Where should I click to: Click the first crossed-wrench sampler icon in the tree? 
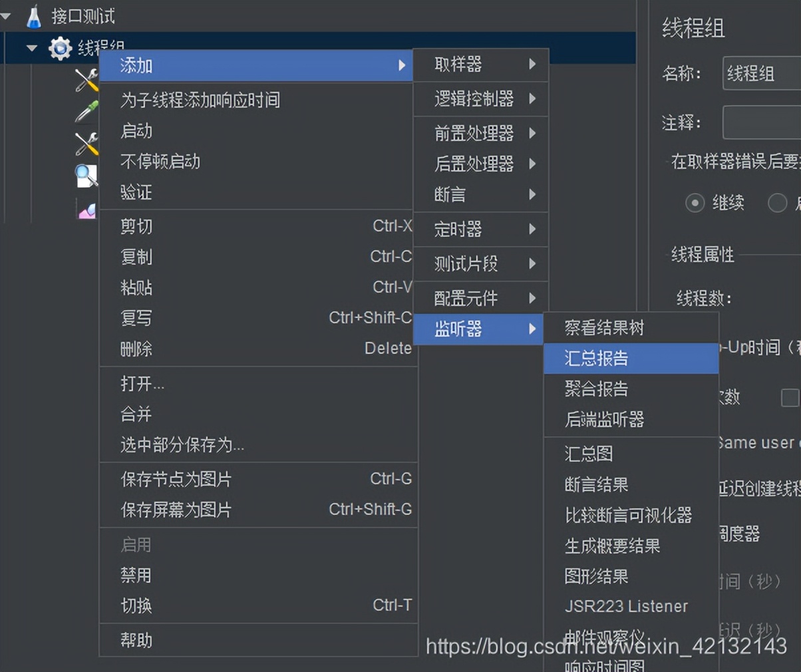click(85, 80)
